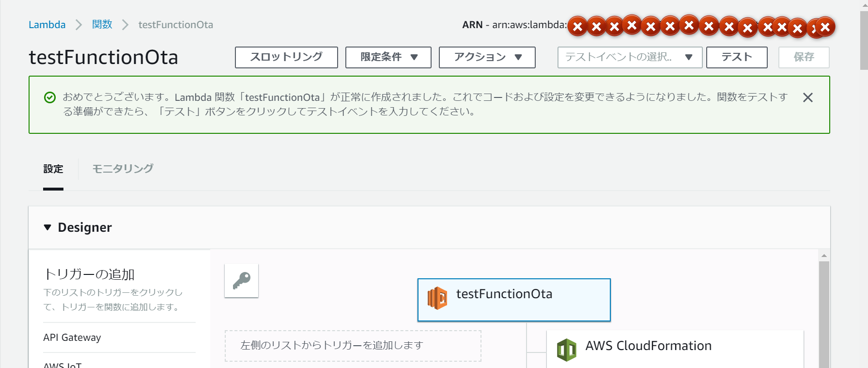Image resolution: width=868 pixels, height=368 pixels.
Task: Click the AWS CloudFormation service icon
Action: (566, 350)
